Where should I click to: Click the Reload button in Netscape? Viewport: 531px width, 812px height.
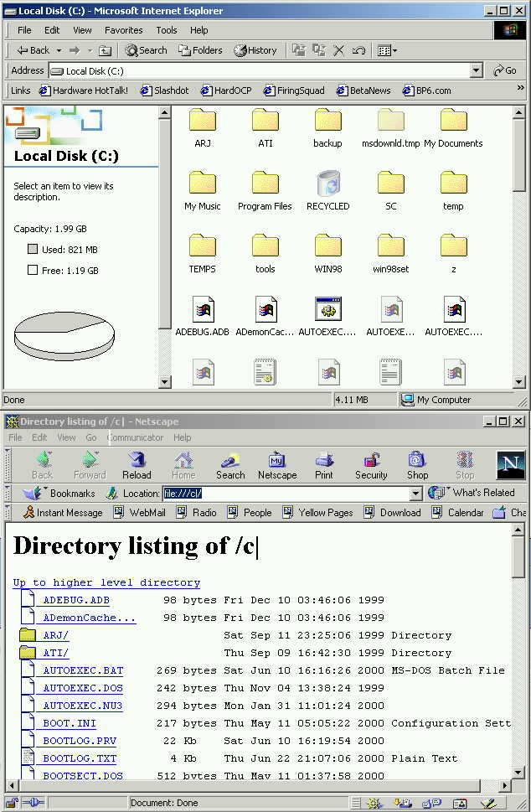(x=137, y=465)
